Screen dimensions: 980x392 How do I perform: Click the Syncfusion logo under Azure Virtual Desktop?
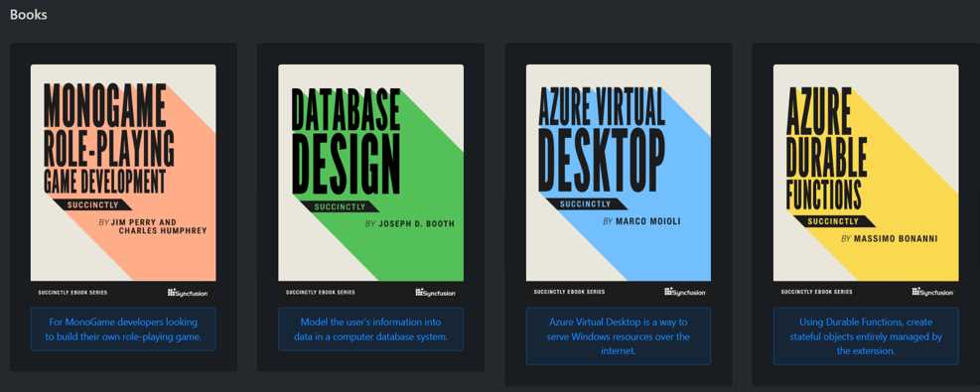[x=684, y=292]
